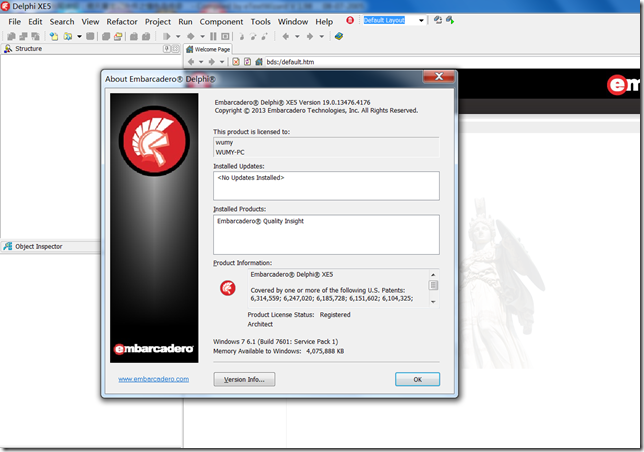Screen dimensions: 644x452
Task: Click Embarcadero Quality Insight in Installed Products
Action: pos(260,221)
